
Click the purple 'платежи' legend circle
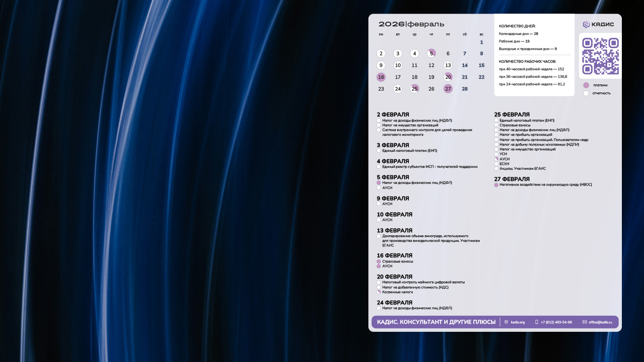coord(586,85)
